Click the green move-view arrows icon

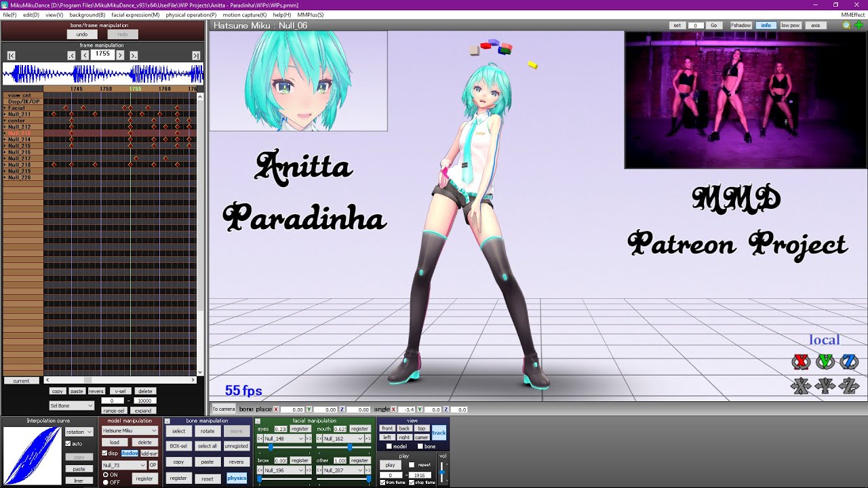pyautogui.click(x=859, y=25)
